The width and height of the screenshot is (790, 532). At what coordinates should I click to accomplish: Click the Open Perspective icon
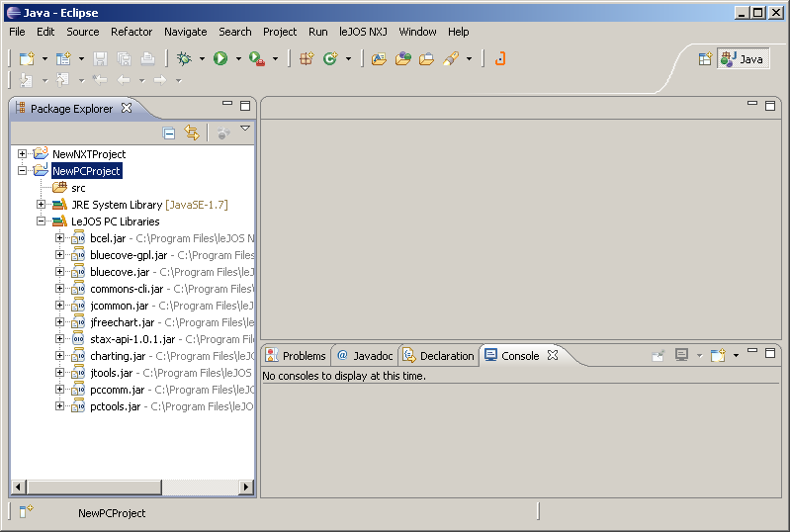(x=705, y=59)
